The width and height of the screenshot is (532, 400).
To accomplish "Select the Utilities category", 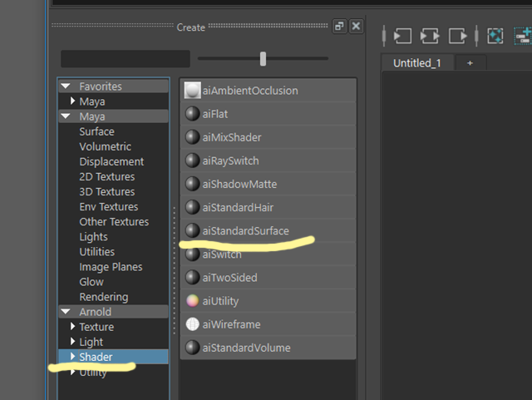I will coord(96,252).
